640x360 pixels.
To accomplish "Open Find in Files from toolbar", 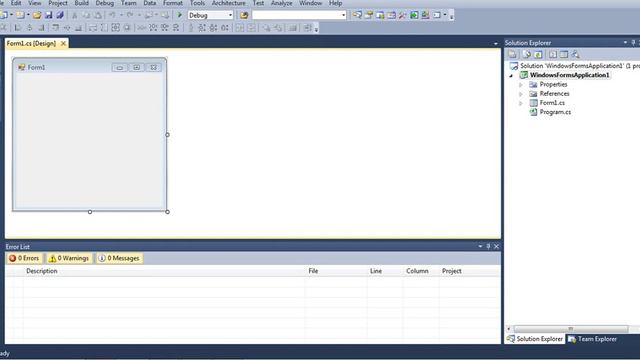I will pyautogui.click(x=244, y=16).
